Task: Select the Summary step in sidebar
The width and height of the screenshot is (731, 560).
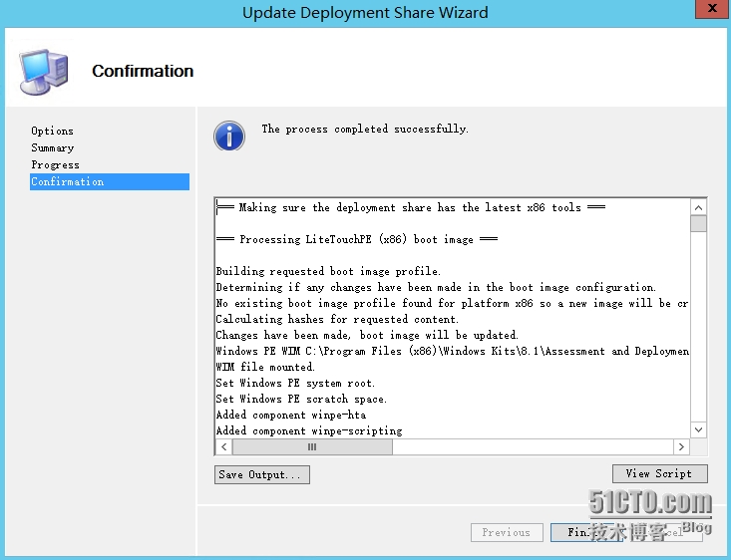Action: [x=53, y=148]
